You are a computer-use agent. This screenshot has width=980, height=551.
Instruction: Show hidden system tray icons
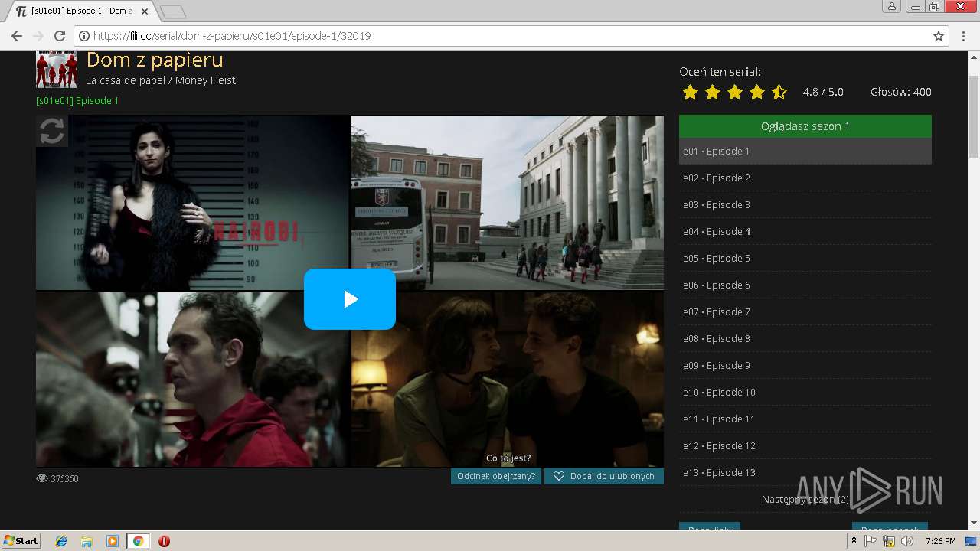(854, 541)
